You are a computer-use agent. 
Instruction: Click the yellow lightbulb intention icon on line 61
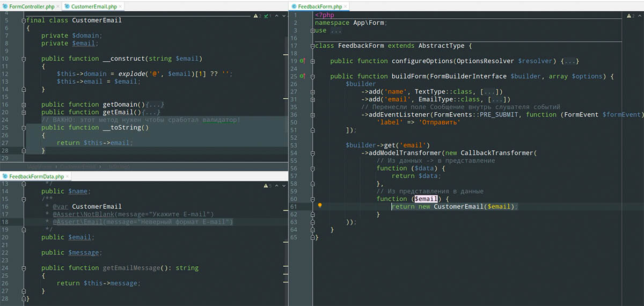[319, 206]
